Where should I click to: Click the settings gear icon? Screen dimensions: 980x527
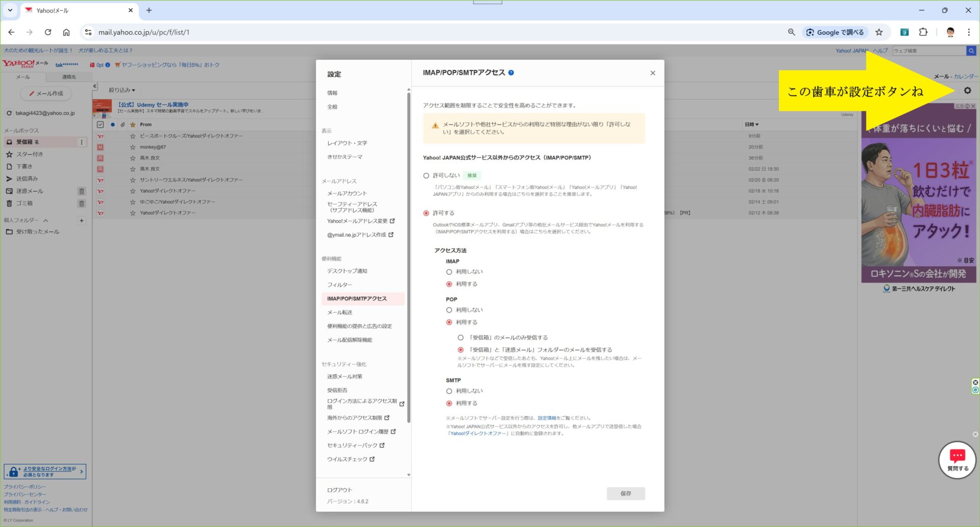click(967, 90)
